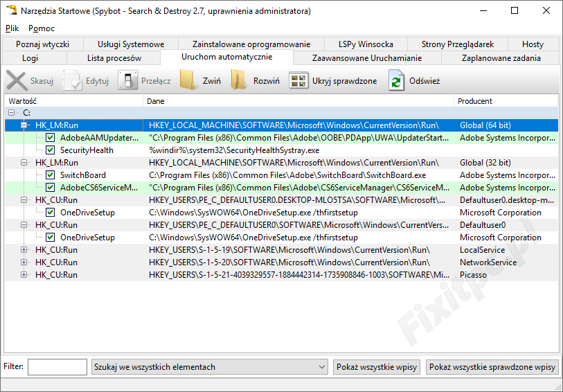Collapse HK_CU:Run node with producer Defaultuser0
The width and height of the screenshot is (563, 392).
(x=24, y=225)
